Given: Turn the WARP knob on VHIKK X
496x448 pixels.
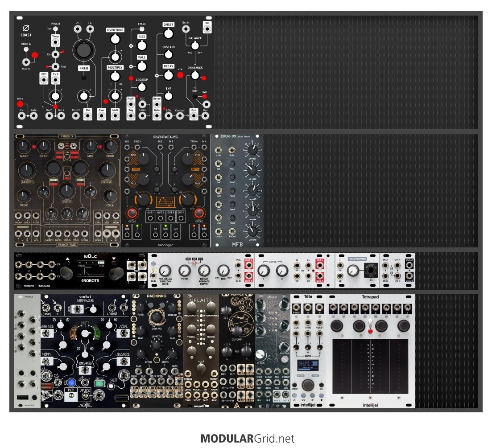Looking at the screenshot, I should pos(24,146).
